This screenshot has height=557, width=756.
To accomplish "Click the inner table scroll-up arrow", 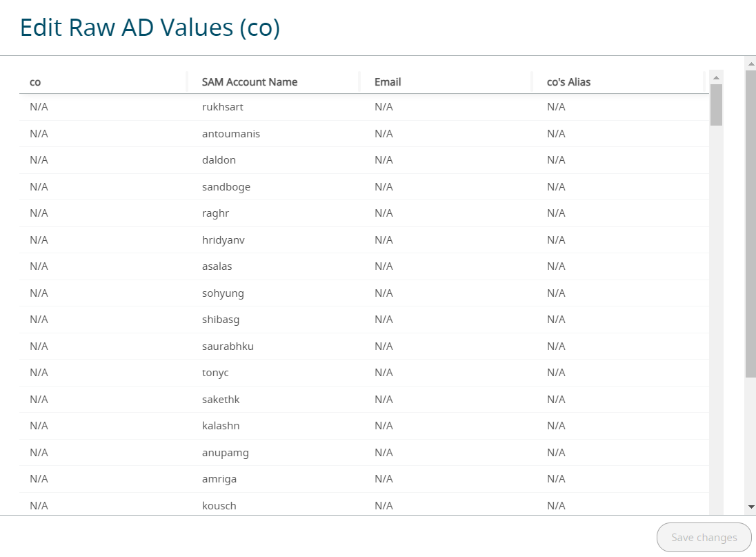I will [716, 77].
